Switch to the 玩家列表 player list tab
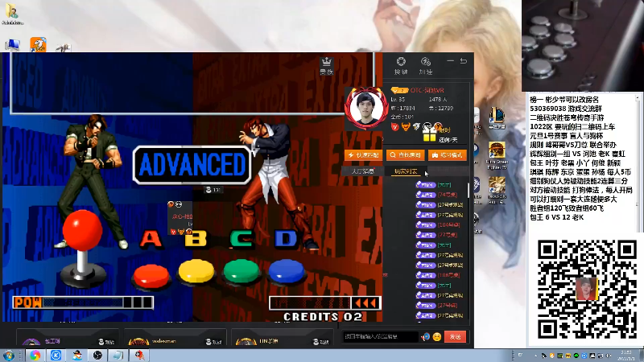The image size is (644, 362). pyautogui.click(x=406, y=171)
